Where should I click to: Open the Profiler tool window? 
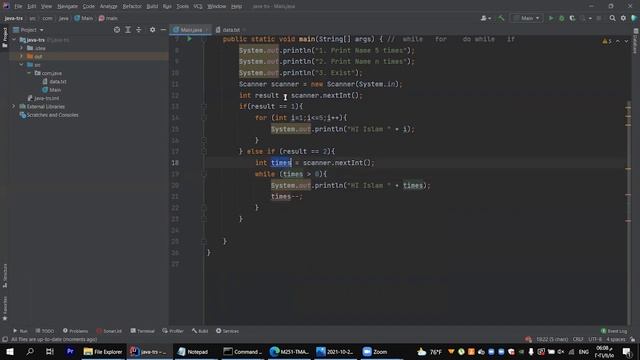tap(173, 331)
